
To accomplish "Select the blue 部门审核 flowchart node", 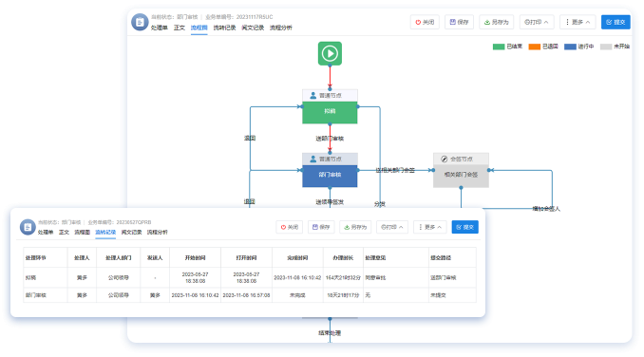I will (330, 175).
